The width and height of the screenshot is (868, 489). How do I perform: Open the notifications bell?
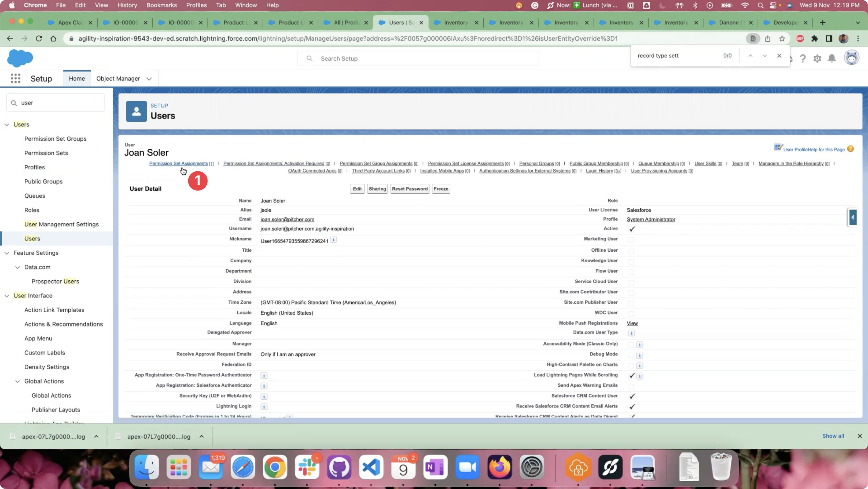point(832,59)
